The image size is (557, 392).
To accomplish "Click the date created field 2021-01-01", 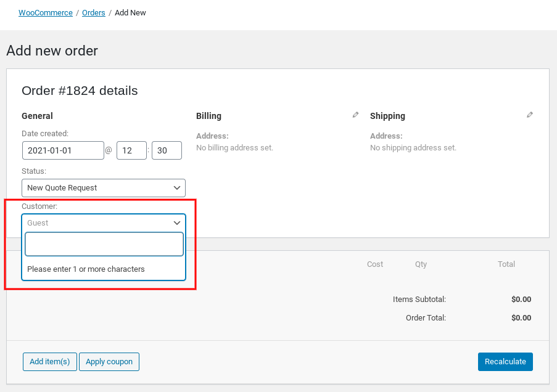I will pos(63,150).
